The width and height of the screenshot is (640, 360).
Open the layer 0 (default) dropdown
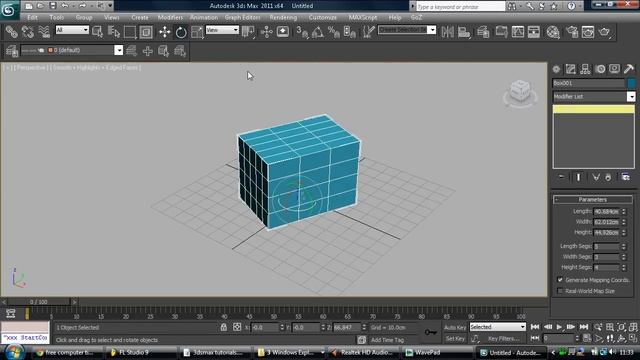click(x=118, y=50)
